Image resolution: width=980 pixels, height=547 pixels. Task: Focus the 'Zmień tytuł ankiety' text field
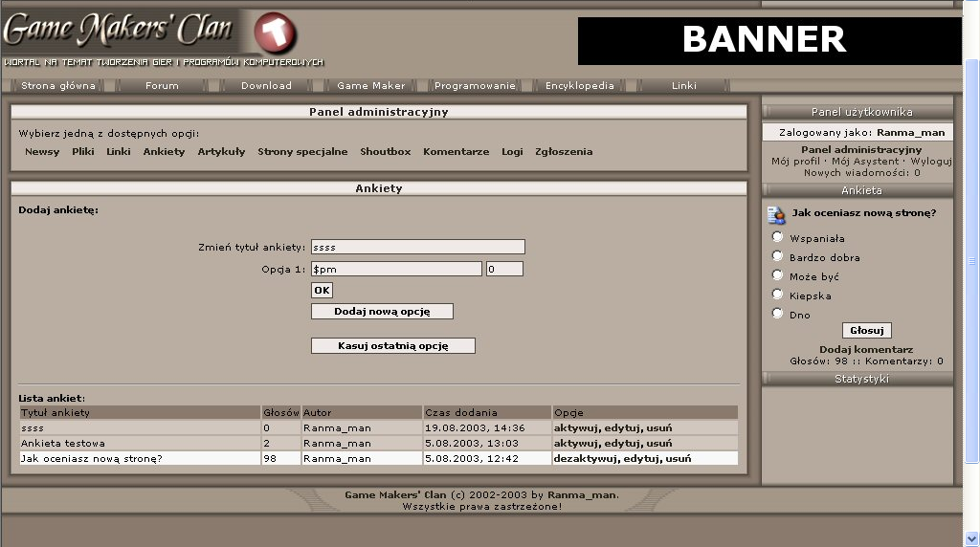(x=417, y=247)
